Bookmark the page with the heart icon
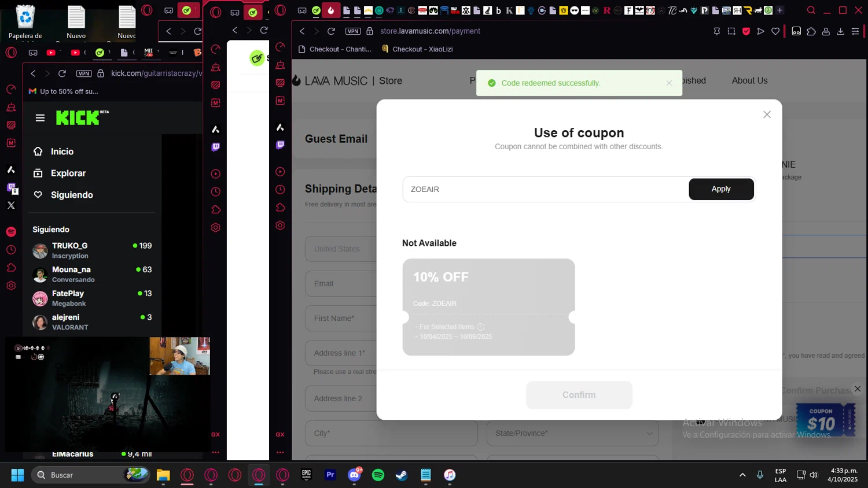The width and height of the screenshot is (868, 488). (775, 31)
